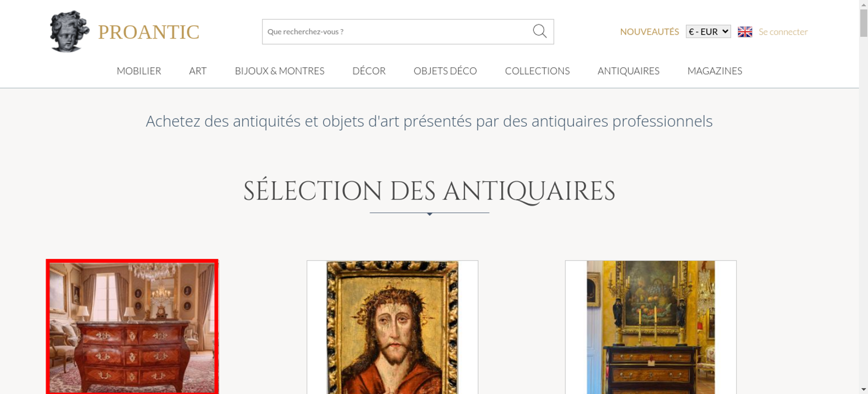Open the Christ portrait painting thumbnail
Image resolution: width=868 pixels, height=394 pixels.
point(392,328)
